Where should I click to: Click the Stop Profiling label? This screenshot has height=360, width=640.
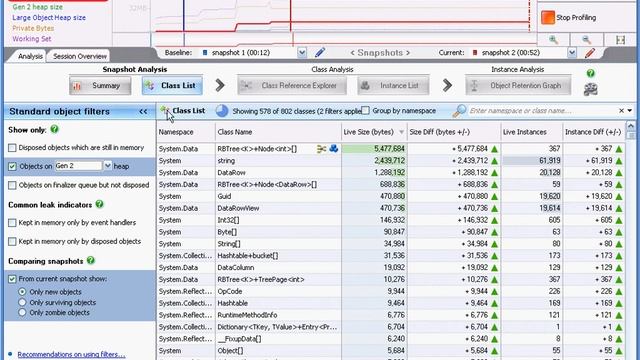[x=576, y=18]
